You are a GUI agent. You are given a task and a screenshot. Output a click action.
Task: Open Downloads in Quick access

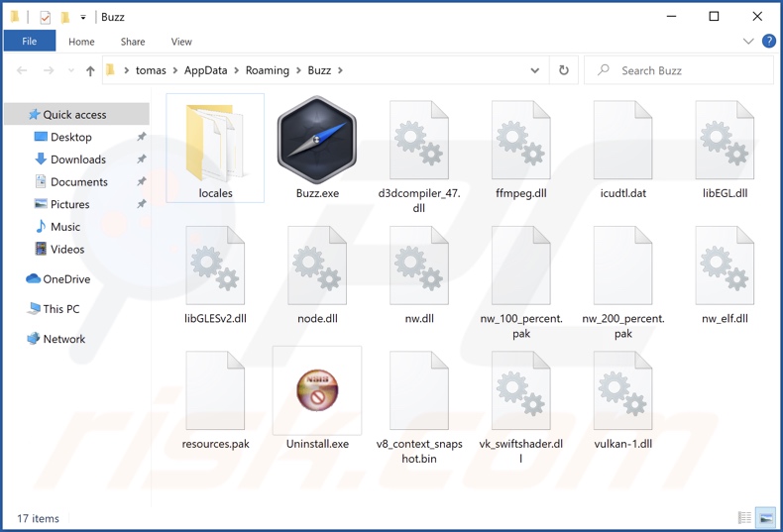(78, 160)
